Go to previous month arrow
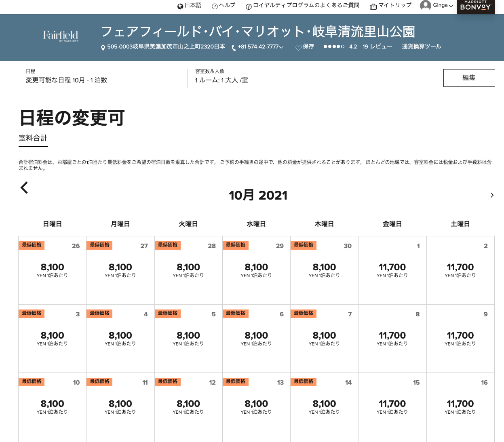The image size is (504, 442). pos(24,187)
